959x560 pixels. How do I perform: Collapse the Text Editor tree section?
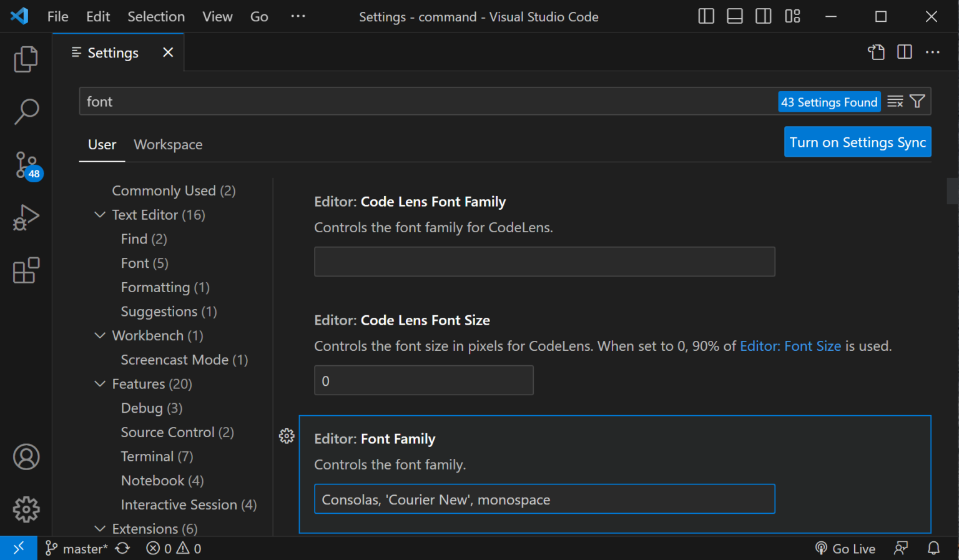pyautogui.click(x=100, y=215)
